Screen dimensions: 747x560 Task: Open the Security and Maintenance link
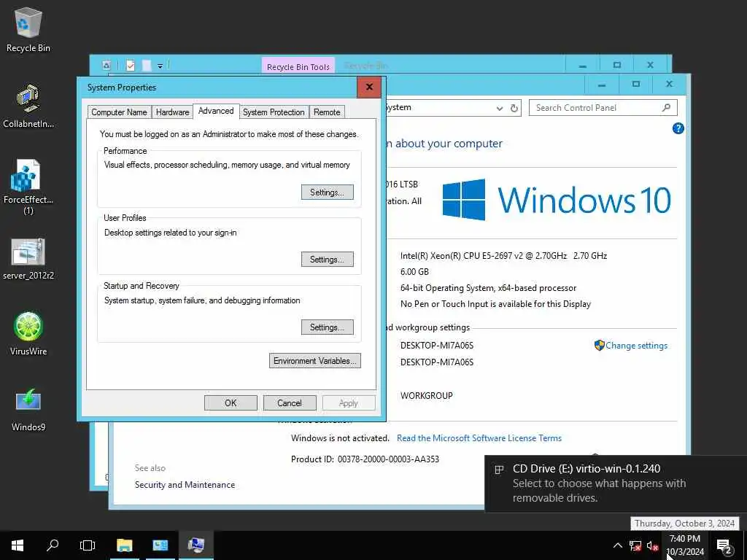(x=185, y=485)
